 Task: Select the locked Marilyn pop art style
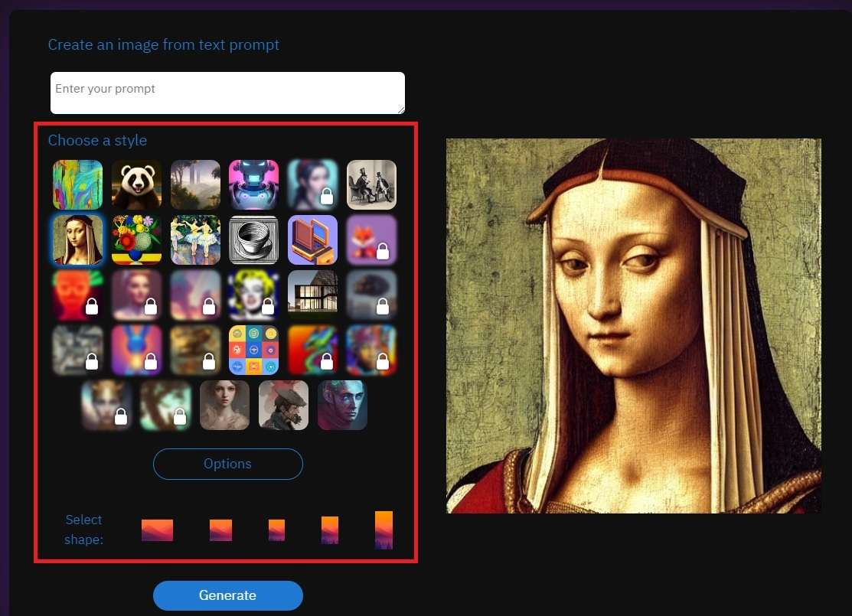pos(253,295)
